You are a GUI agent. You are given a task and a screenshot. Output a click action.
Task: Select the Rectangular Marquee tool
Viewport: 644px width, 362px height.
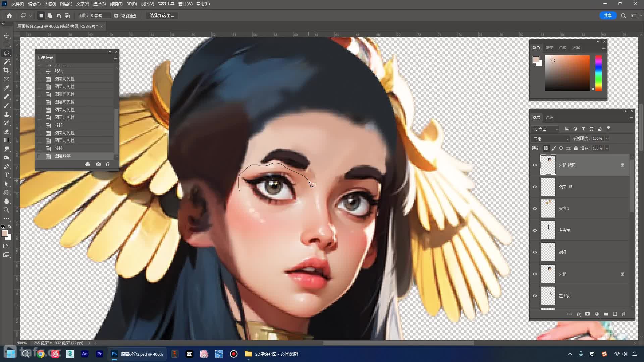(x=6, y=44)
